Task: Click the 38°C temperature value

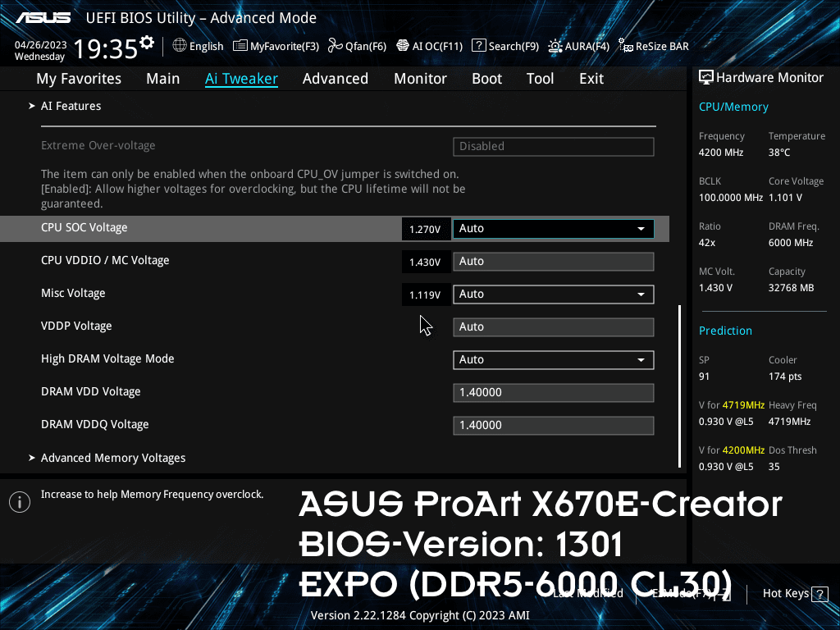Action: tap(779, 153)
